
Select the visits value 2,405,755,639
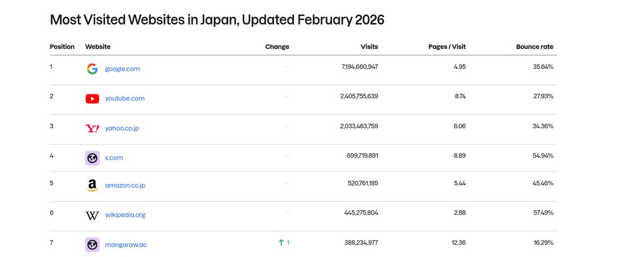(x=359, y=96)
